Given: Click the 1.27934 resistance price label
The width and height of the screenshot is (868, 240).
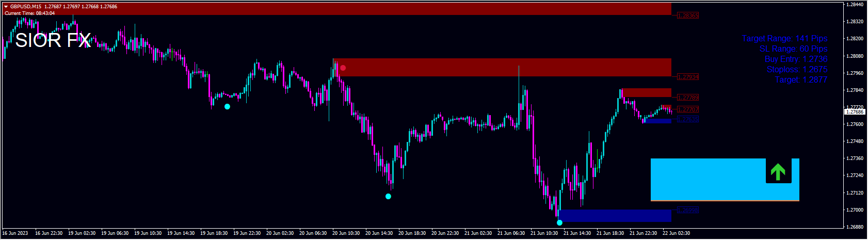Looking at the screenshot, I should click(x=688, y=77).
